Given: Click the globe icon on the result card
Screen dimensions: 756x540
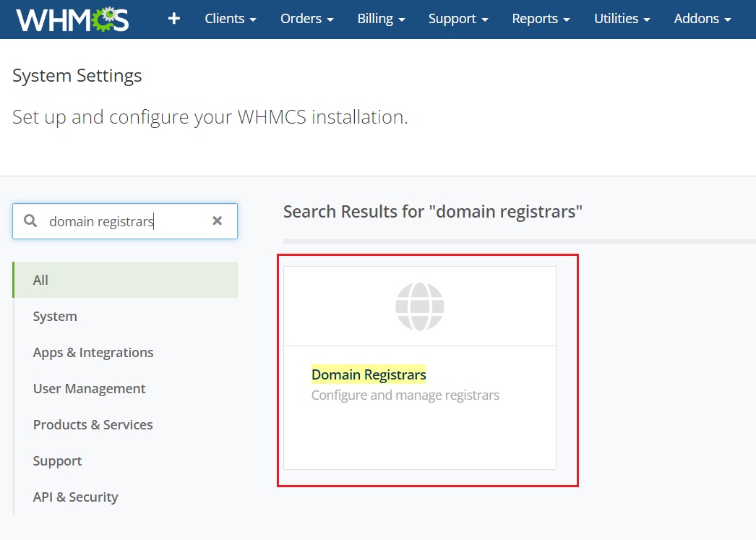Looking at the screenshot, I should point(419,307).
